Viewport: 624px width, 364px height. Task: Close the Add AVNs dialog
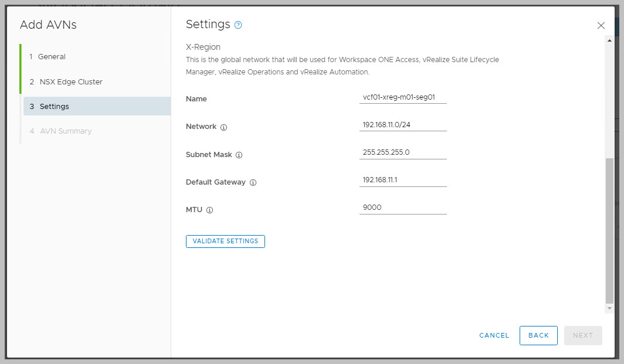click(601, 26)
